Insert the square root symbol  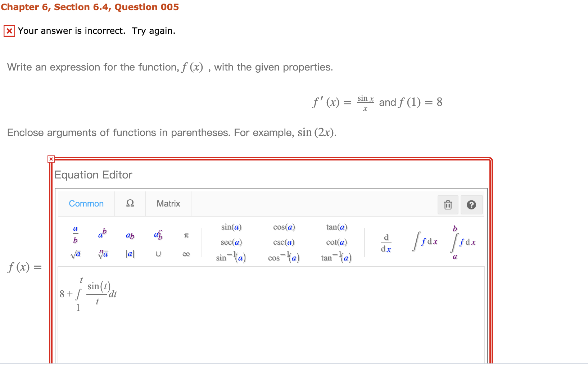pyautogui.click(x=75, y=254)
